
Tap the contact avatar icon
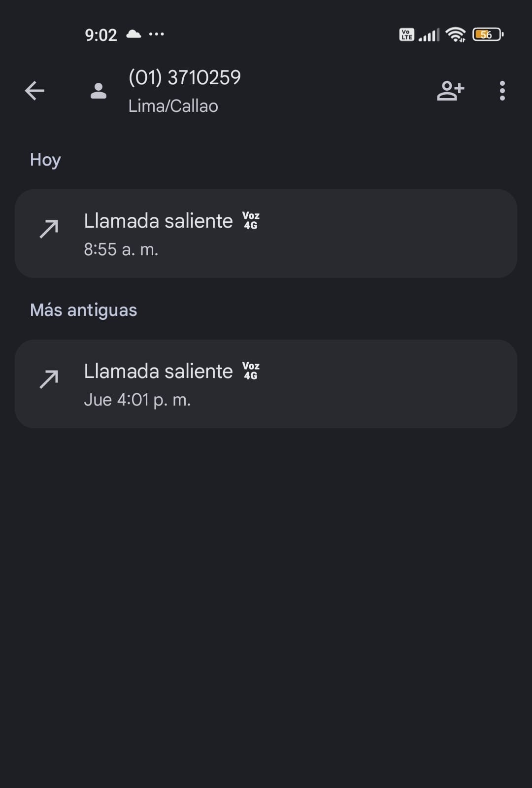click(99, 91)
